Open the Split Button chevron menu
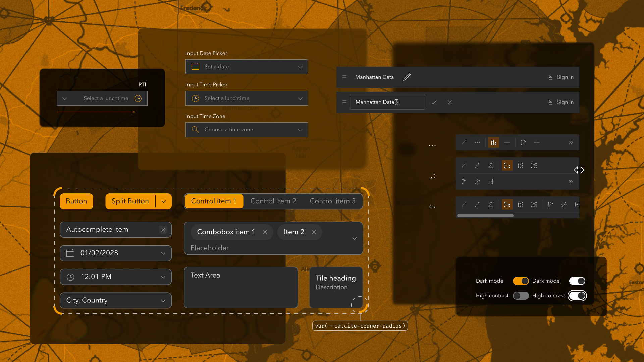Image resolution: width=644 pixels, height=362 pixels. pos(164,201)
